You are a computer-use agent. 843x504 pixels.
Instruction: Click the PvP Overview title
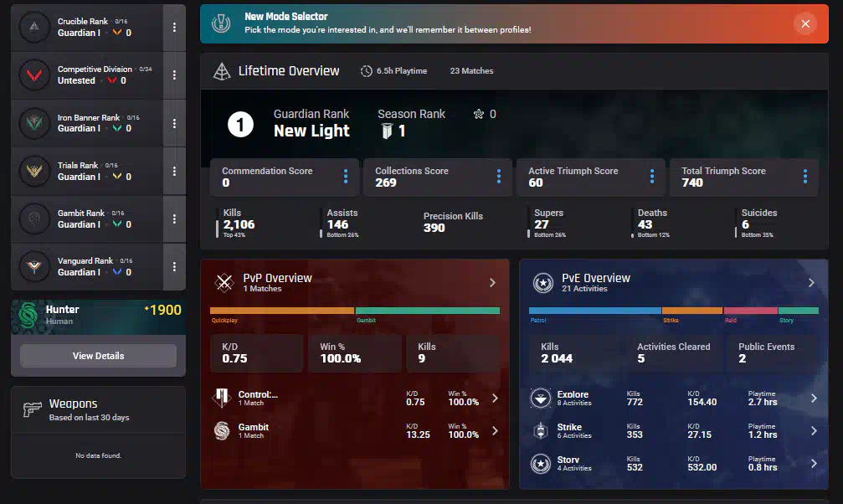(277, 278)
